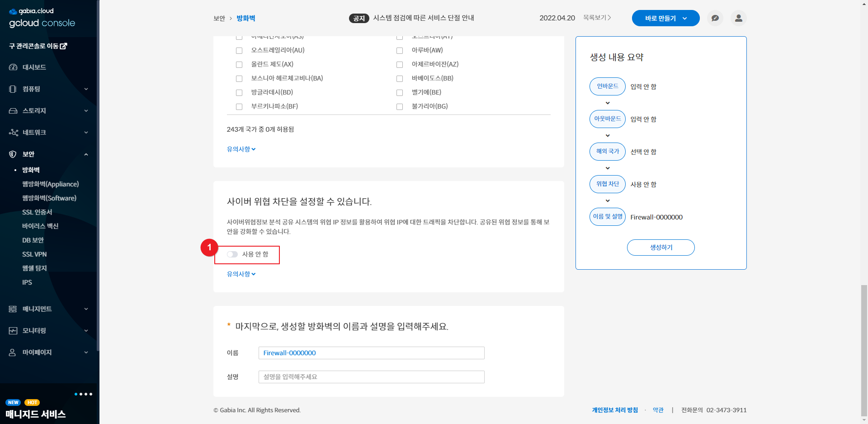The height and width of the screenshot is (424, 868).
Task: Click the 생성하기 button
Action: [x=660, y=248]
